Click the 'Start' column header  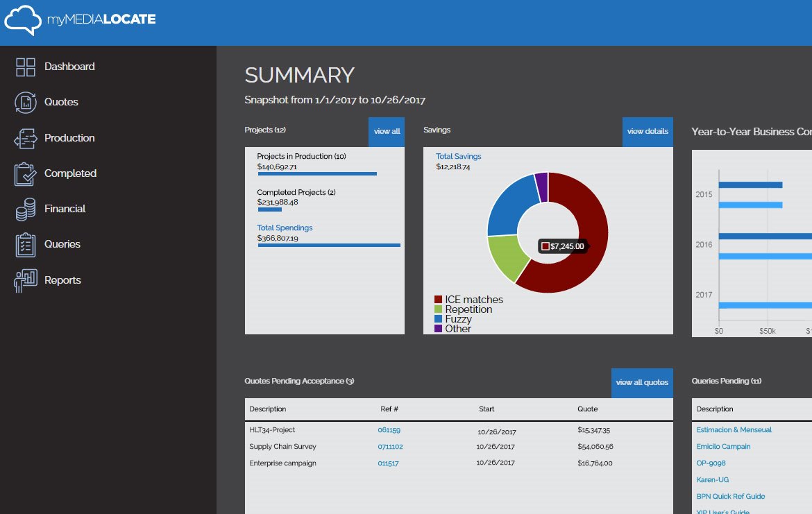(x=487, y=409)
